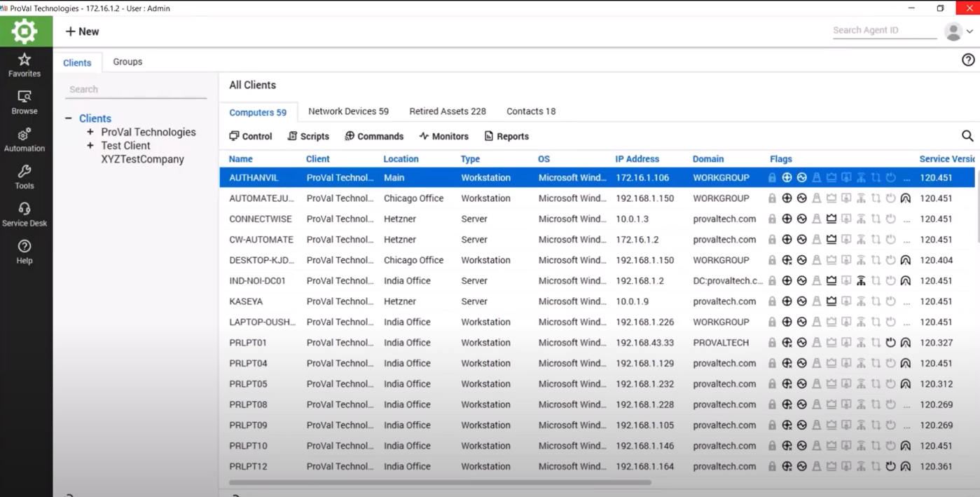Sort by the Name column header
This screenshot has height=497, width=980.
pos(240,159)
